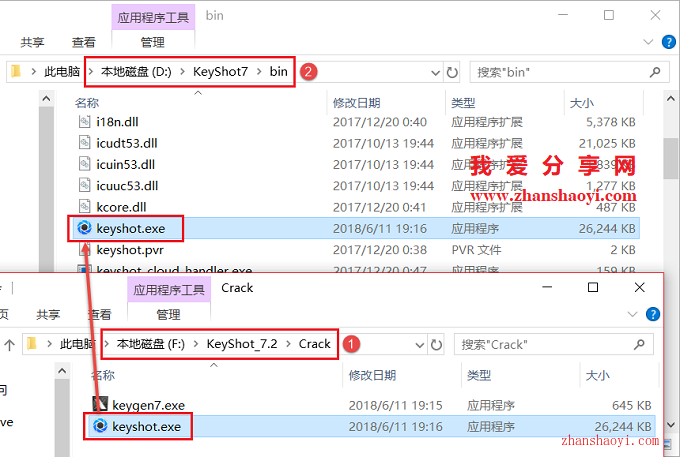Click the 645 KB size cell

631,405
